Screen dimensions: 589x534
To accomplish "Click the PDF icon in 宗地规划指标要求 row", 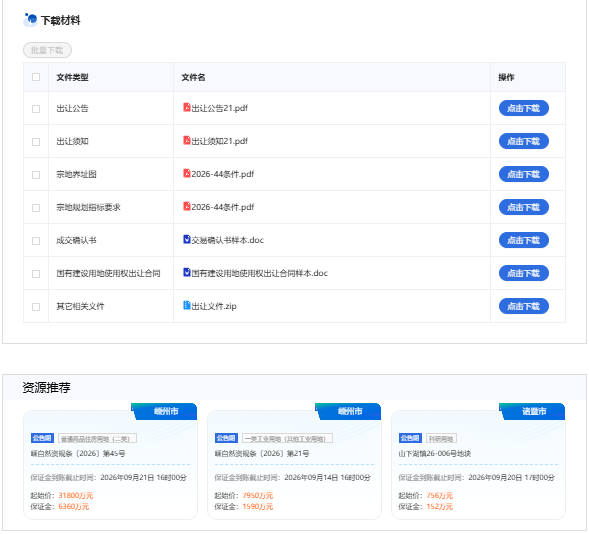I will coord(187,206).
